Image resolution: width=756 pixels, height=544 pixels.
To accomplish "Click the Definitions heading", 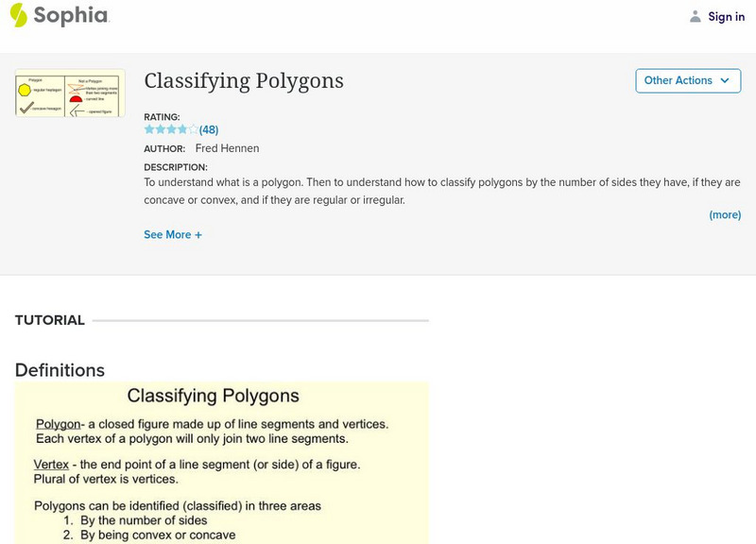I will [60, 370].
